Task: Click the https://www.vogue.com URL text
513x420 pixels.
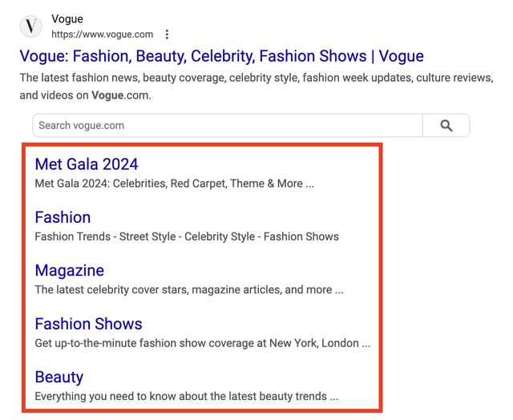Action: click(x=102, y=34)
